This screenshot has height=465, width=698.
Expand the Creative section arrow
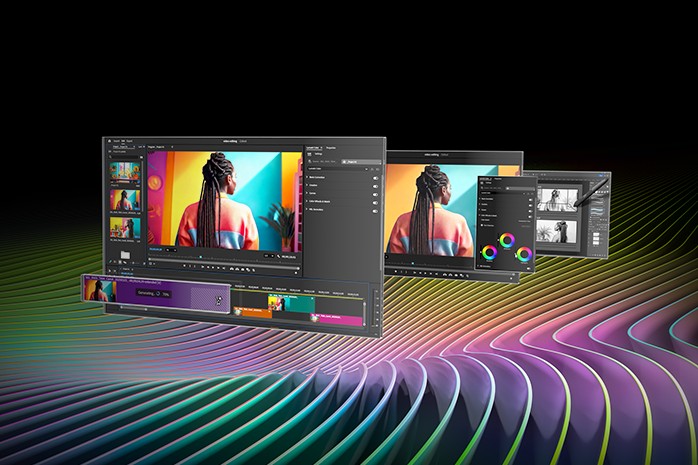[307, 185]
